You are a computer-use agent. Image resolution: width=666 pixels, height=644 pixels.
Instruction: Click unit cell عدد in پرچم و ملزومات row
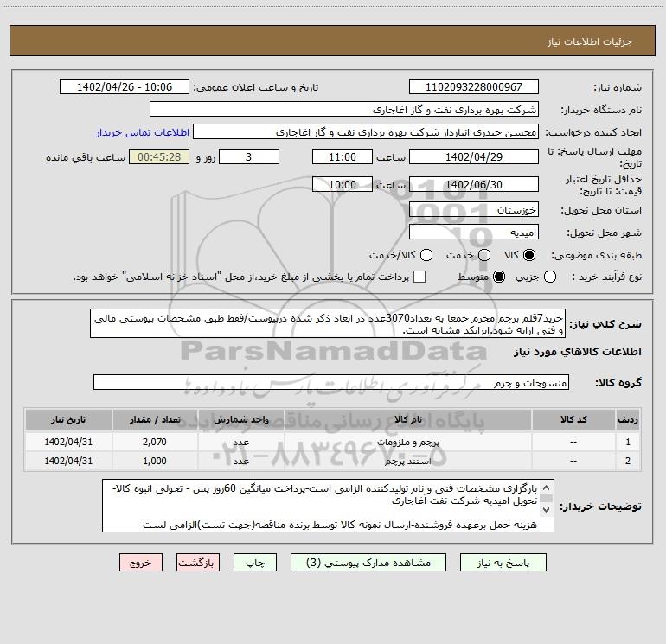pyautogui.click(x=240, y=442)
